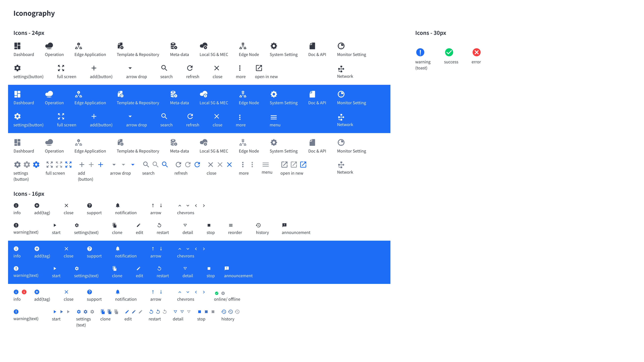The width and height of the screenshot is (644, 362).
Task: Click the white menu icon on blue band
Action: coord(274,117)
